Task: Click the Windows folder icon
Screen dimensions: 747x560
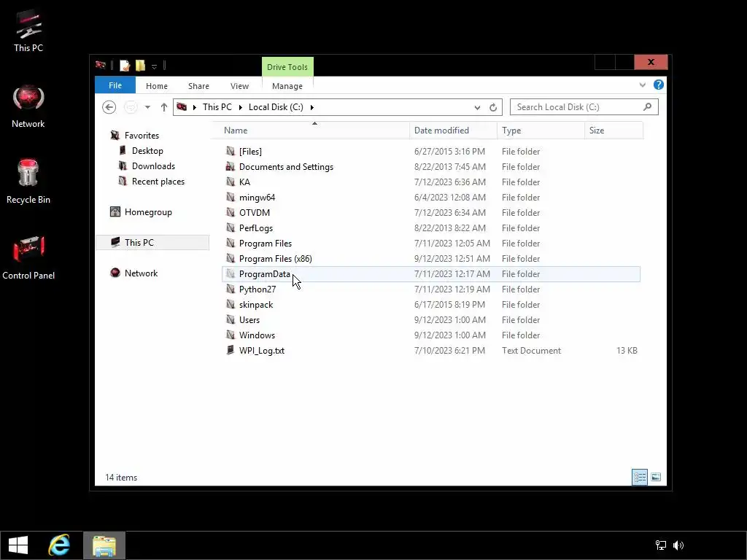Action: pyautogui.click(x=231, y=335)
